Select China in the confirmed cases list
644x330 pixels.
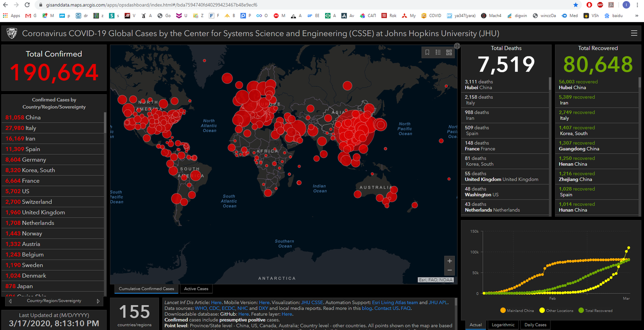pyautogui.click(x=53, y=117)
